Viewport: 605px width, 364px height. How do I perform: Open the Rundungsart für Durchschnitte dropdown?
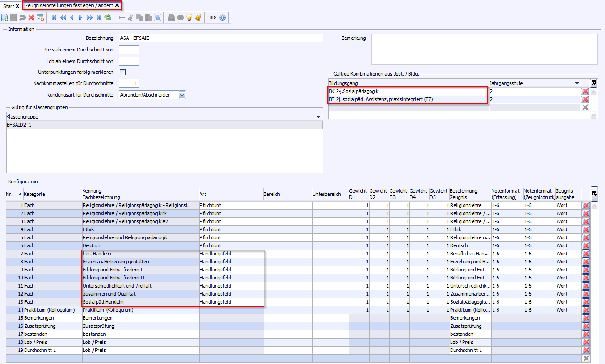pos(182,95)
